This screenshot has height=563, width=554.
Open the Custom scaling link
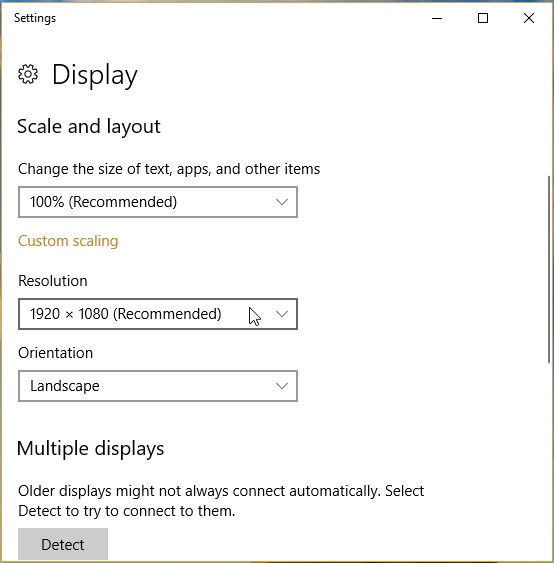(68, 241)
